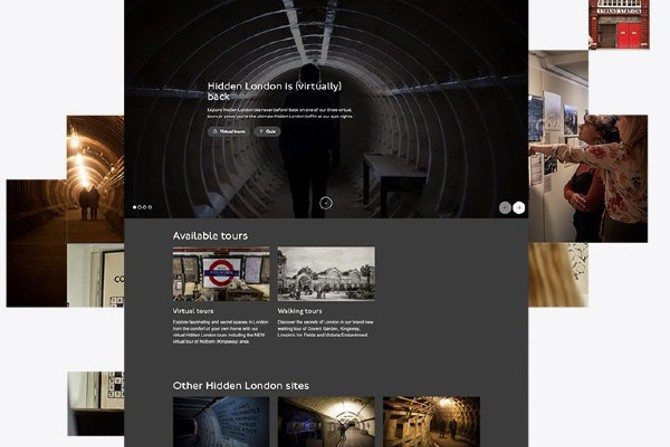
Task: Click the Virtual tours card title
Action: [x=193, y=311]
